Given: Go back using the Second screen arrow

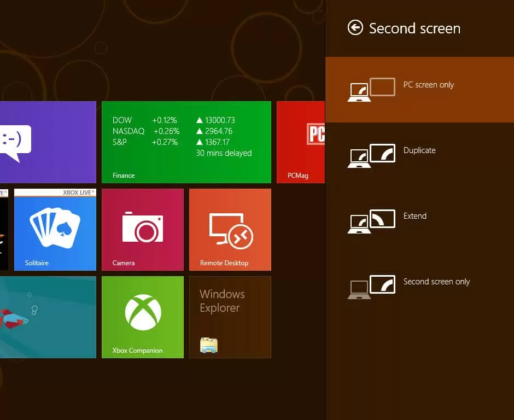Looking at the screenshot, I should pos(355,27).
